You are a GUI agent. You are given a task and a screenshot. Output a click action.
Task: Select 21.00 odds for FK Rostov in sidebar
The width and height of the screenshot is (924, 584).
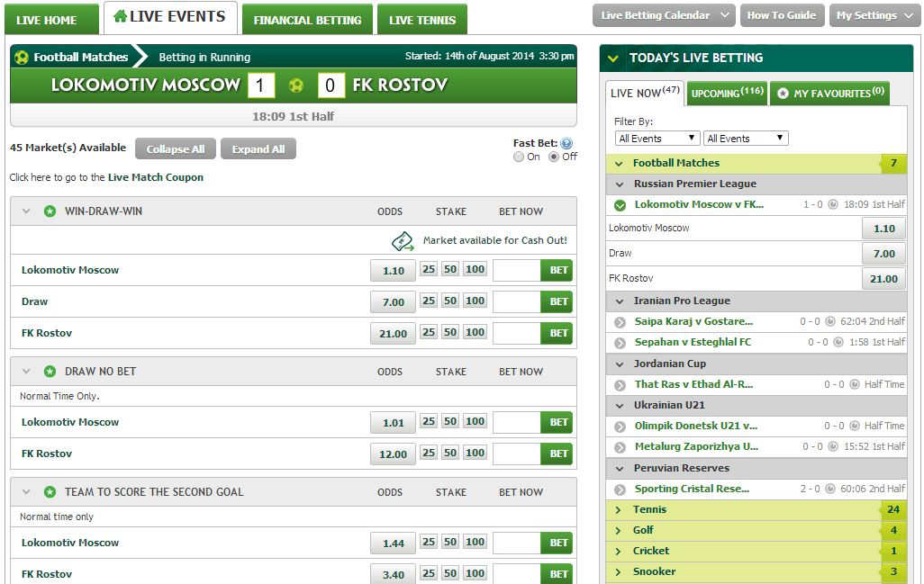point(884,279)
